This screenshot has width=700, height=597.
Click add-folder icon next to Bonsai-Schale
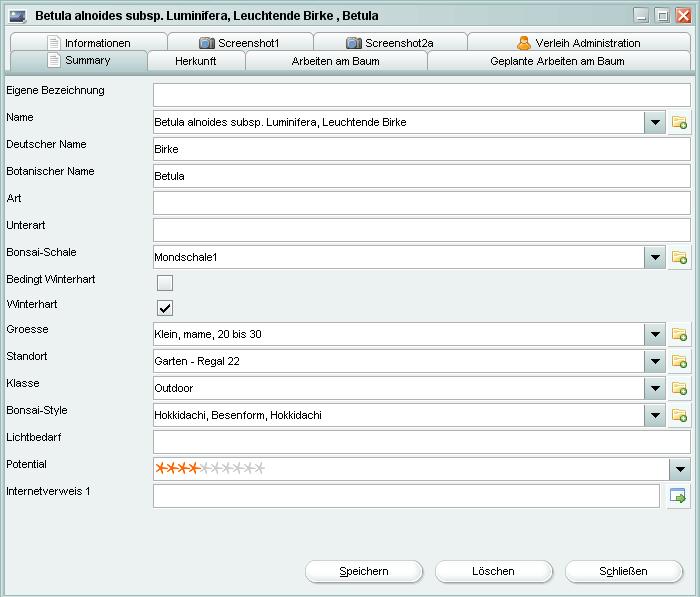click(679, 257)
